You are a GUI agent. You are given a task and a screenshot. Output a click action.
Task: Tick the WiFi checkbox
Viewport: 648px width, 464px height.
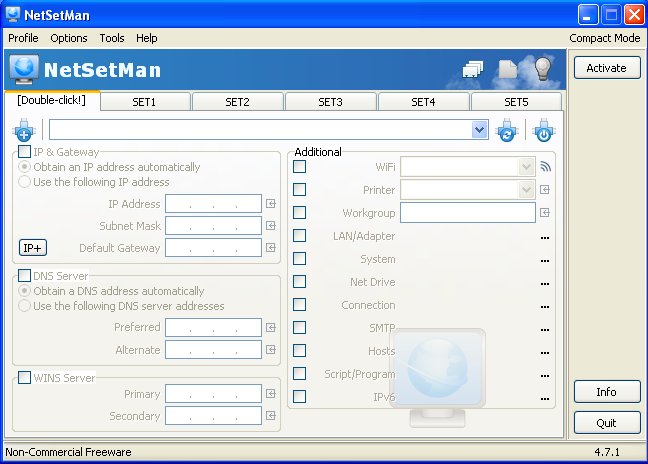point(299,167)
